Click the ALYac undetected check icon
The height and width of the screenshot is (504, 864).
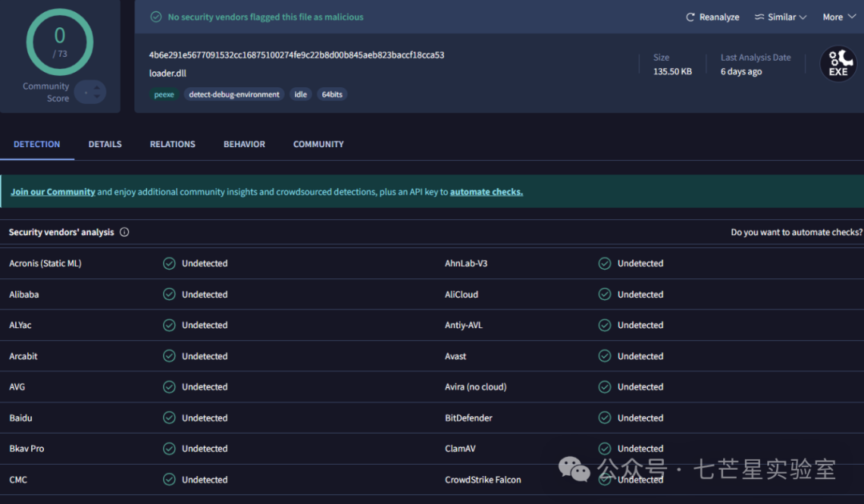pyautogui.click(x=169, y=325)
